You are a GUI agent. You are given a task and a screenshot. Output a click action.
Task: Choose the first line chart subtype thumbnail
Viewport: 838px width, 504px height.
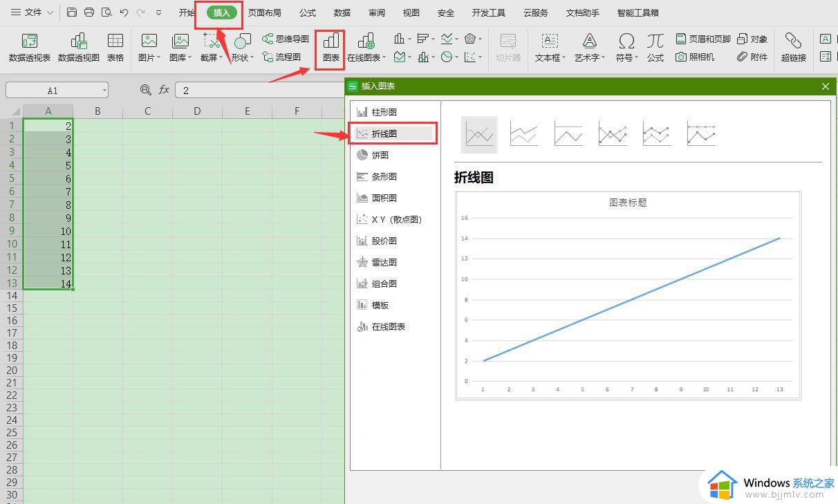[x=480, y=134]
